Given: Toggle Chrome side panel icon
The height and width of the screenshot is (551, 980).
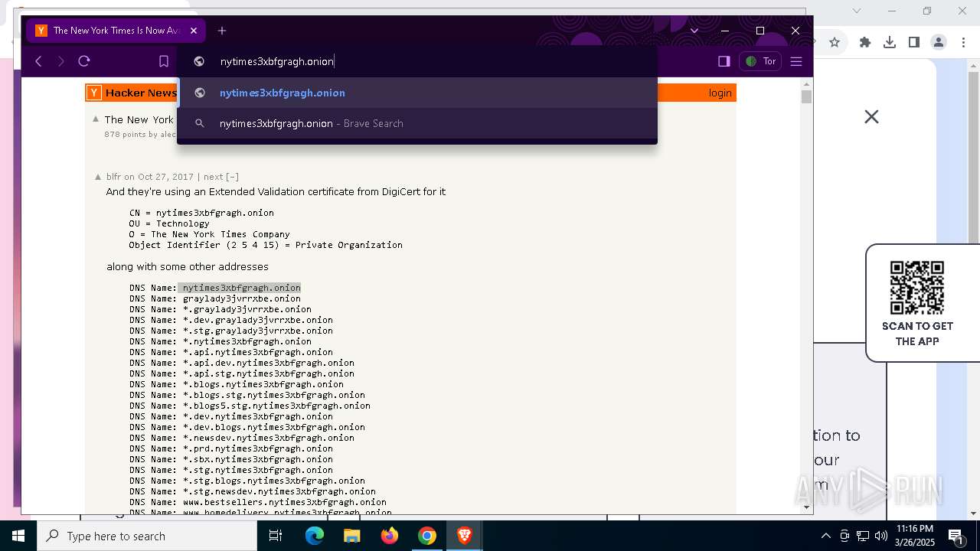Looking at the screenshot, I should click(914, 42).
